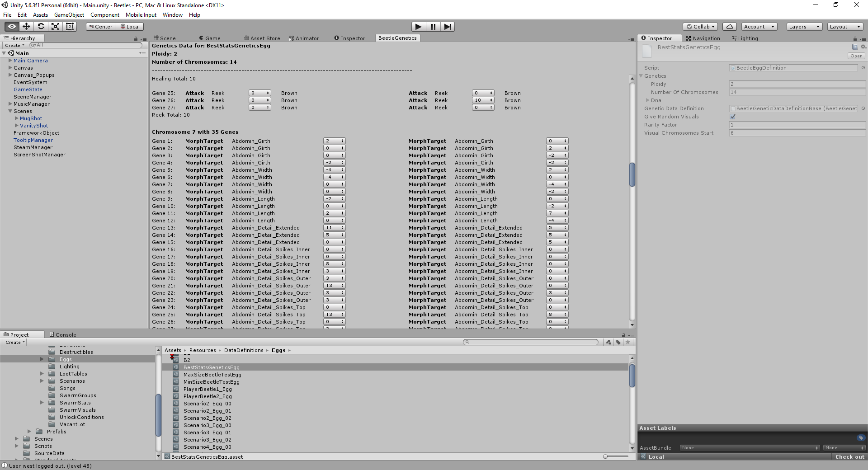Open the cloud Services button

coord(729,27)
